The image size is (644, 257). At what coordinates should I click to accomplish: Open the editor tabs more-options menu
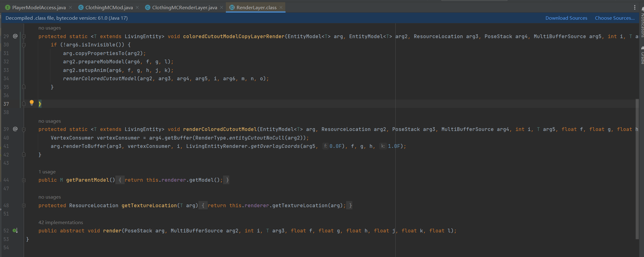[634, 7]
